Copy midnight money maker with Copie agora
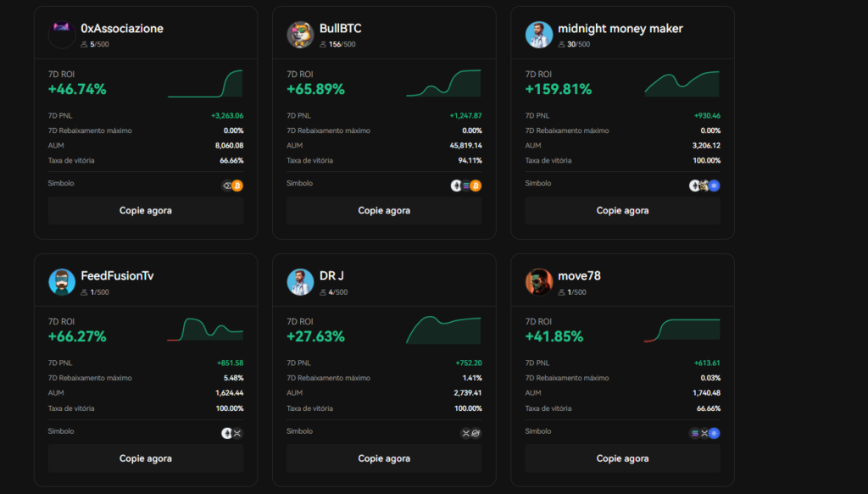Image resolution: width=868 pixels, height=494 pixels. (622, 210)
